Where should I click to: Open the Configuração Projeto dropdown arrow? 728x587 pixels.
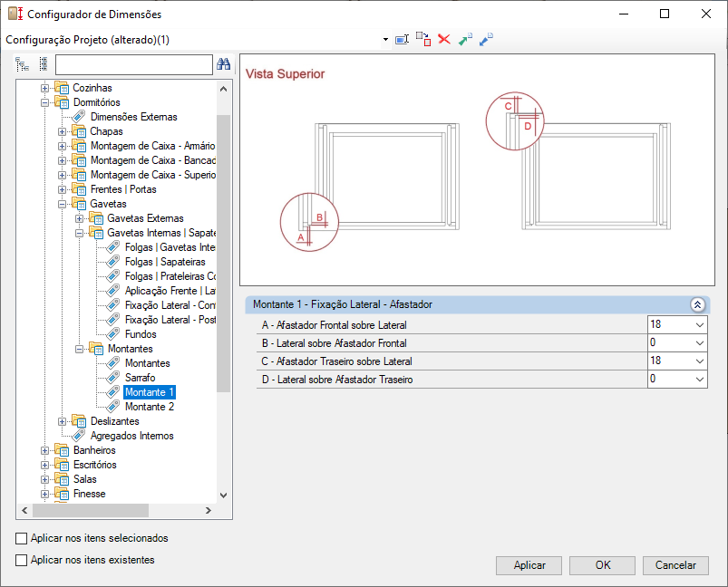pyautogui.click(x=385, y=40)
